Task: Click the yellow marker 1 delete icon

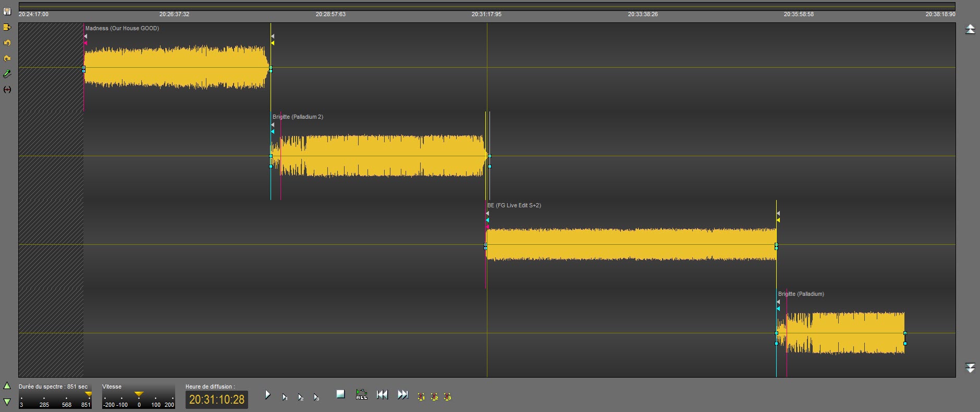Action: (x=421, y=397)
